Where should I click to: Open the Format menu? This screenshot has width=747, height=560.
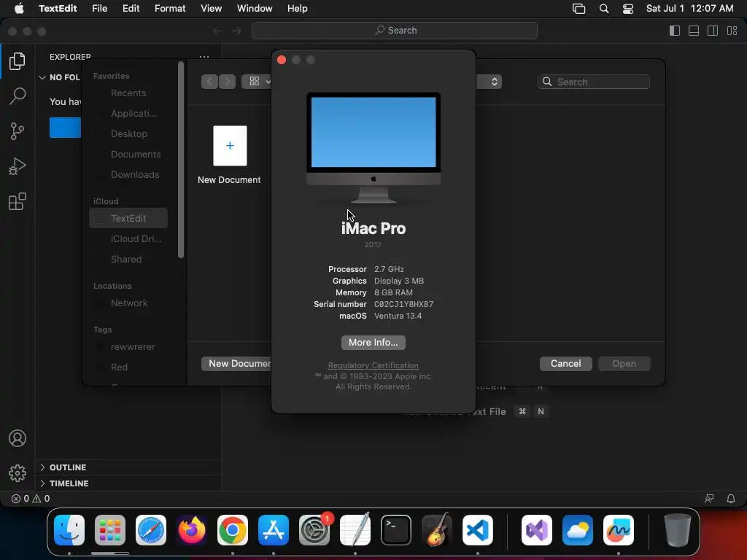170,8
